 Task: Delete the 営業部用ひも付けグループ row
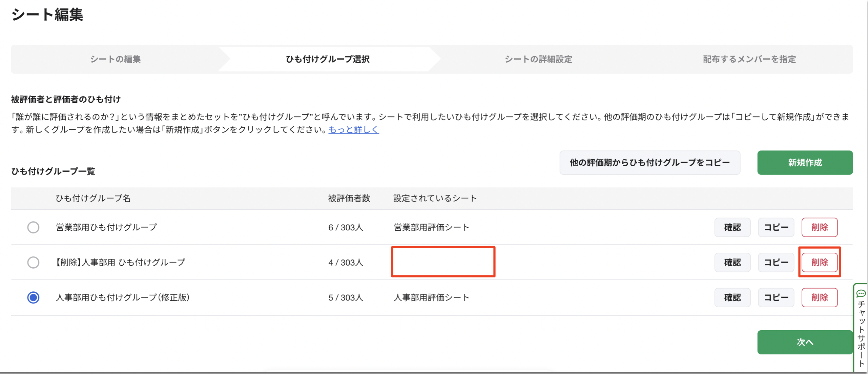819,227
